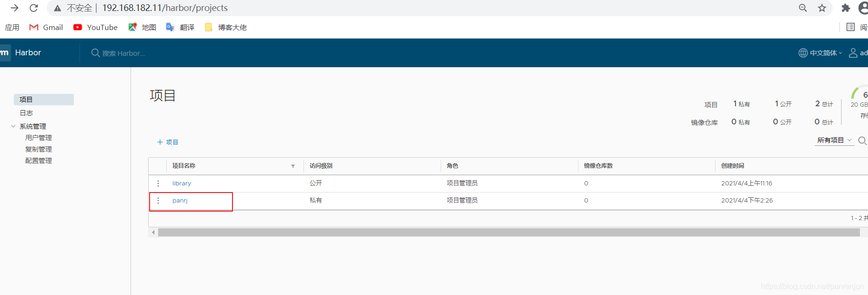Reload the page with the refresh icon
This screenshot has width=868, height=295.
click(34, 8)
